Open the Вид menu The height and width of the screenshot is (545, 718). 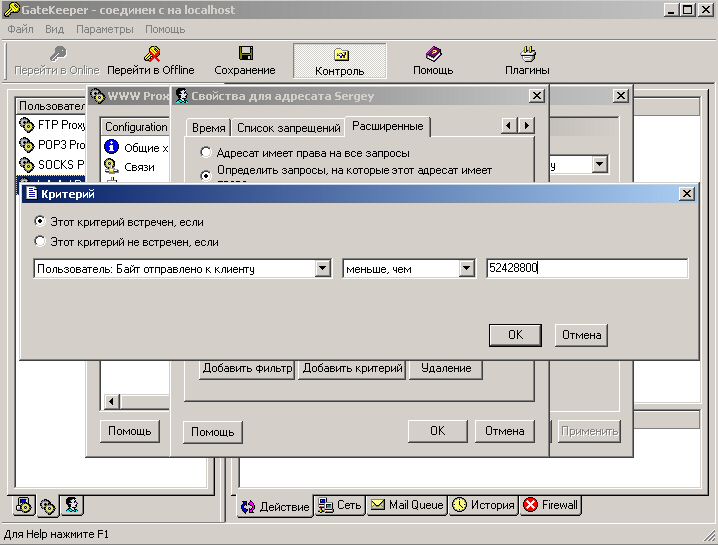tap(54, 29)
